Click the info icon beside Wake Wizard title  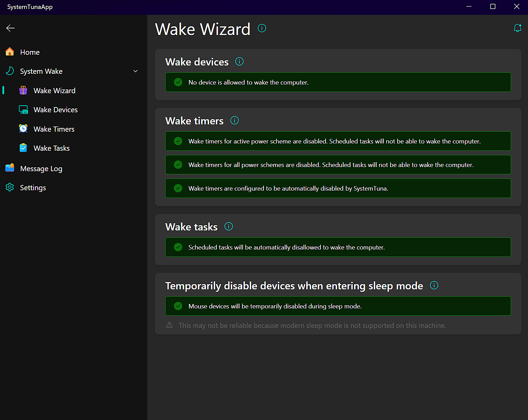coord(262,28)
